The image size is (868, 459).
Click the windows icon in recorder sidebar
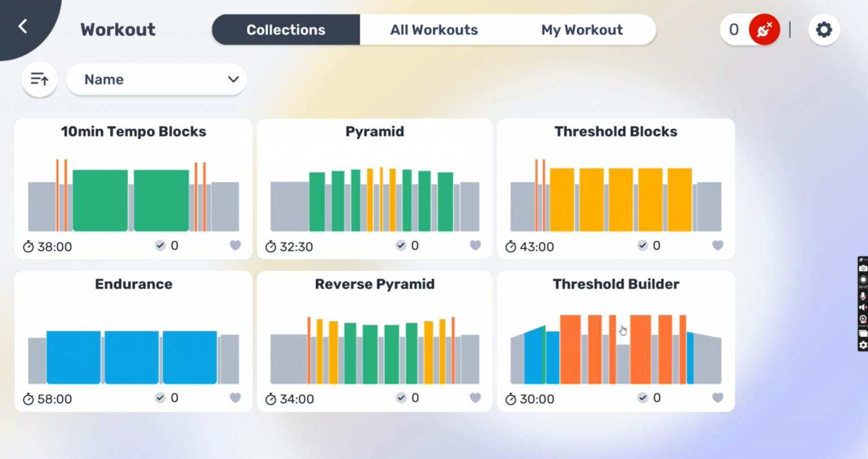863,333
